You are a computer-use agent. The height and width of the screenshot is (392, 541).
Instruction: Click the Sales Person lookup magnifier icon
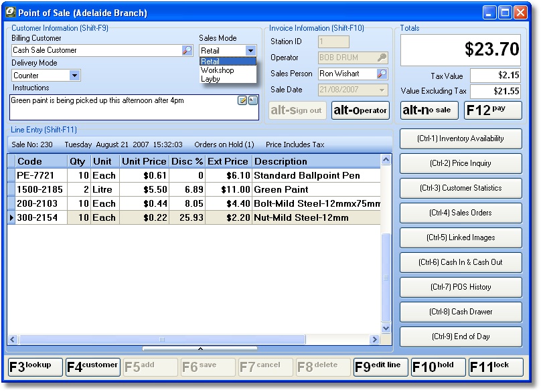[x=382, y=74]
